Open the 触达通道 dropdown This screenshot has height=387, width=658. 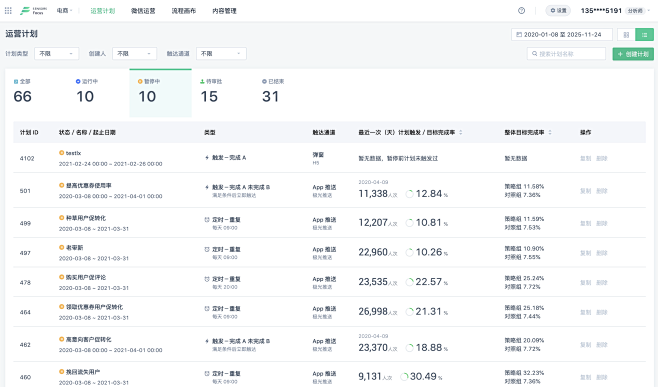221,54
